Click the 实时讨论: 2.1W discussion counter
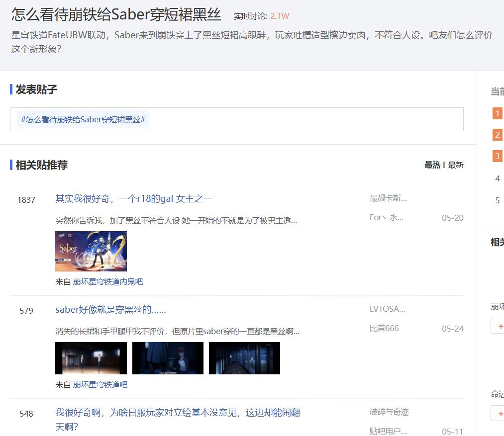Image resolution: width=504 pixels, height=436 pixels. click(x=261, y=16)
